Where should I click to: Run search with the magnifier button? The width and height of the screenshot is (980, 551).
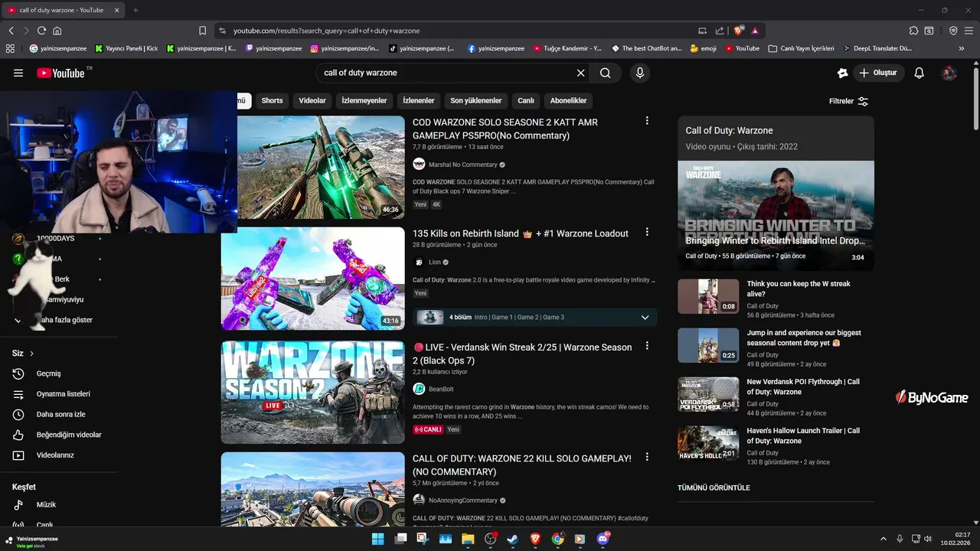(x=606, y=73)
